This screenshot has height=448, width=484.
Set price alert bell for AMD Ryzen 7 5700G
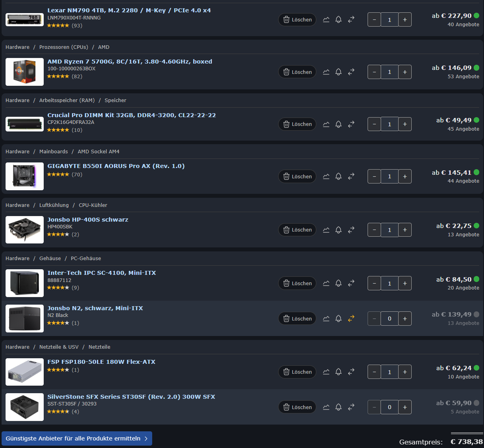click(x=339, y=72)
